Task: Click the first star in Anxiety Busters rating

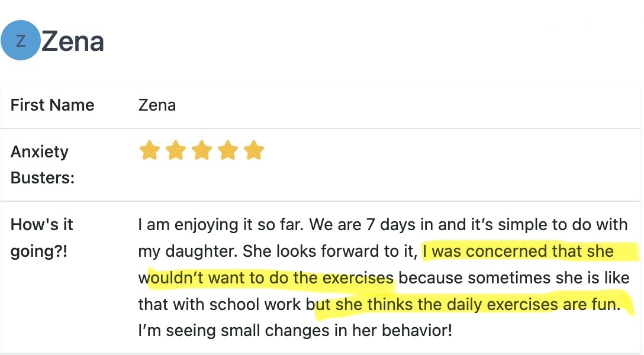Action: 149,150
